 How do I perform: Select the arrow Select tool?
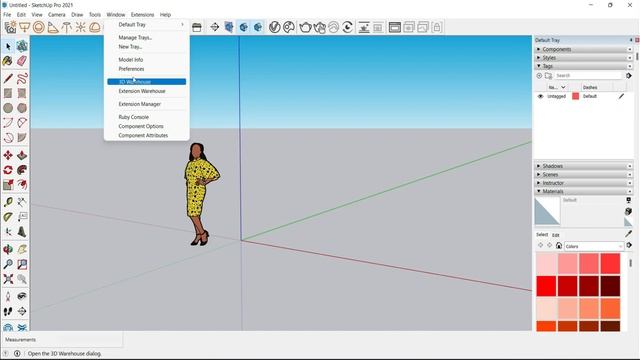[x=8, y=47]
